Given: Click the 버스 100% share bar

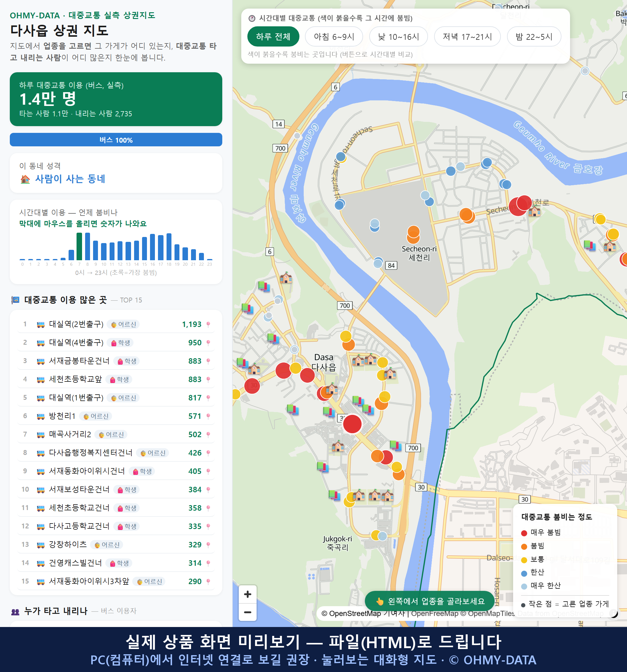Looking at the screenshot, I should pyautogui.click(x=116, y=140).
